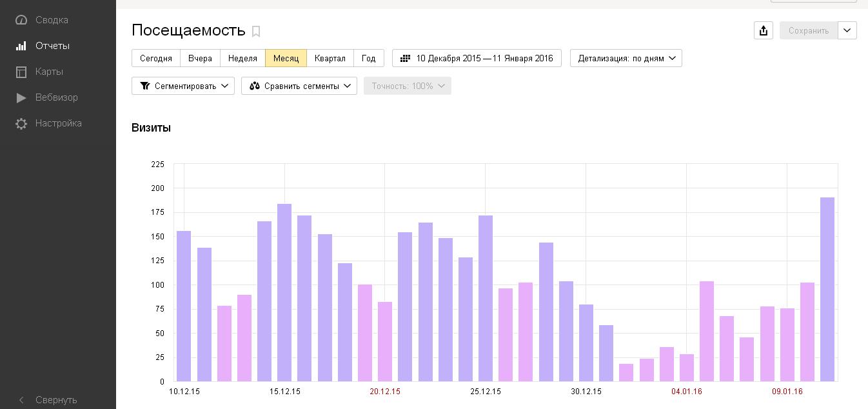Expand the Сравнить сегменты dropdown
Viewport: 868px width, 409px height.
(x=299, y=86)
